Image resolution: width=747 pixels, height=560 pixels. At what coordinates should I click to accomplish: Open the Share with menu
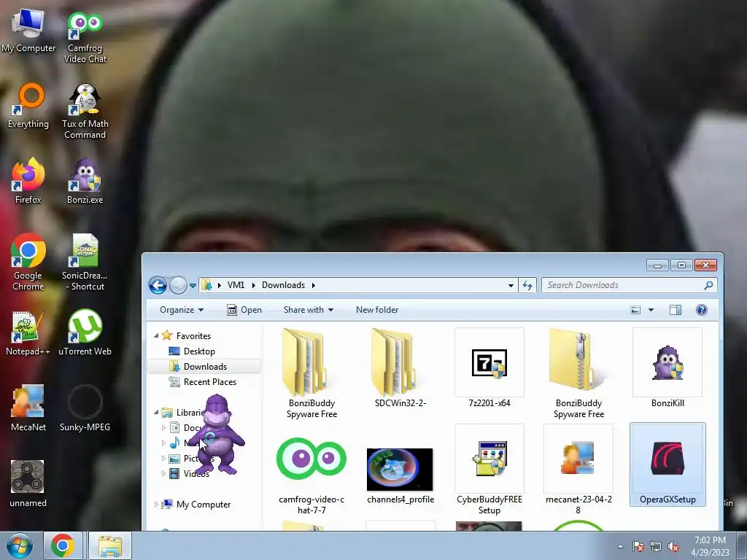309,310
